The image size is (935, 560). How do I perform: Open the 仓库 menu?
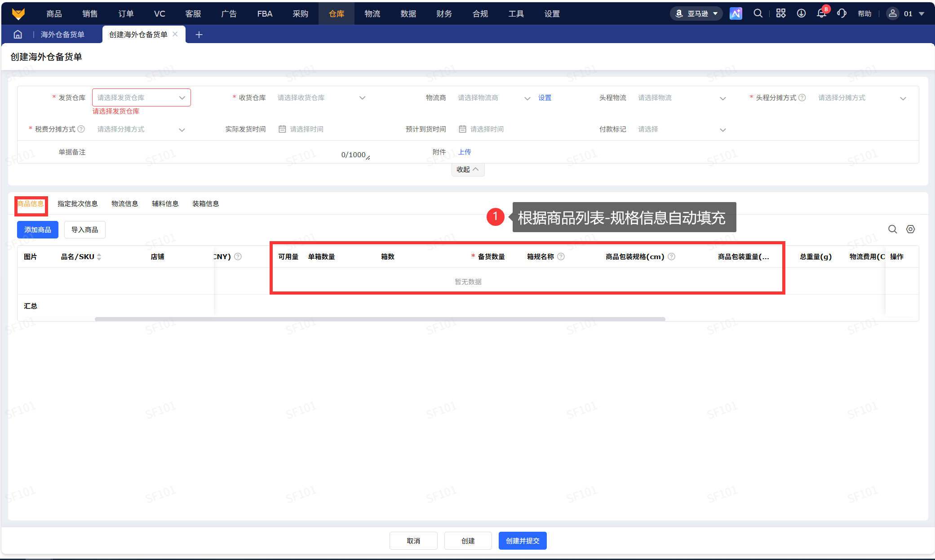(337, 13)
